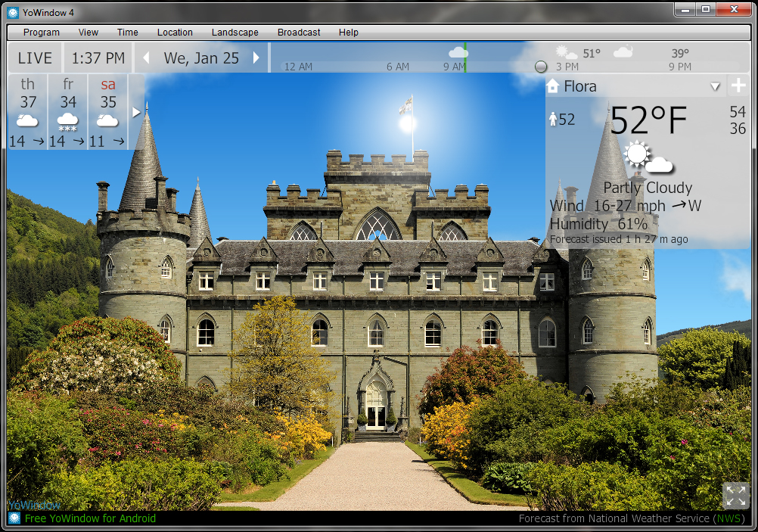Image resolution: width=758 pixels, height=532 pixels.
Task: Expand the Flora location dropdown
Action: pos(715,87)
